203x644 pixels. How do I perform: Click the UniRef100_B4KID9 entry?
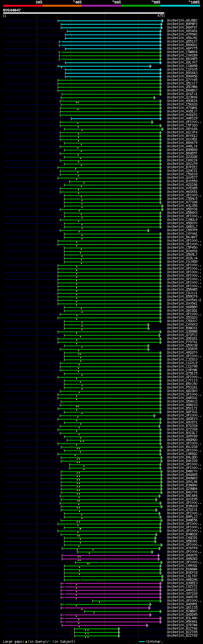coord(182,461)
